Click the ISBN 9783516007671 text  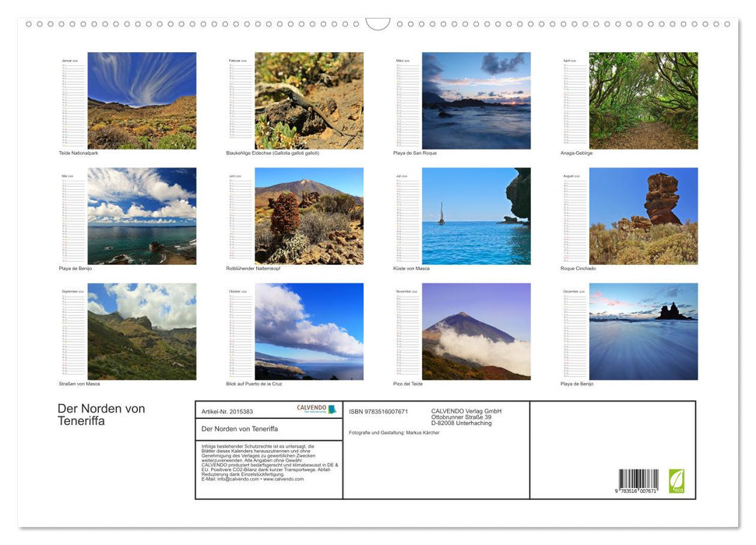(378, 411)
